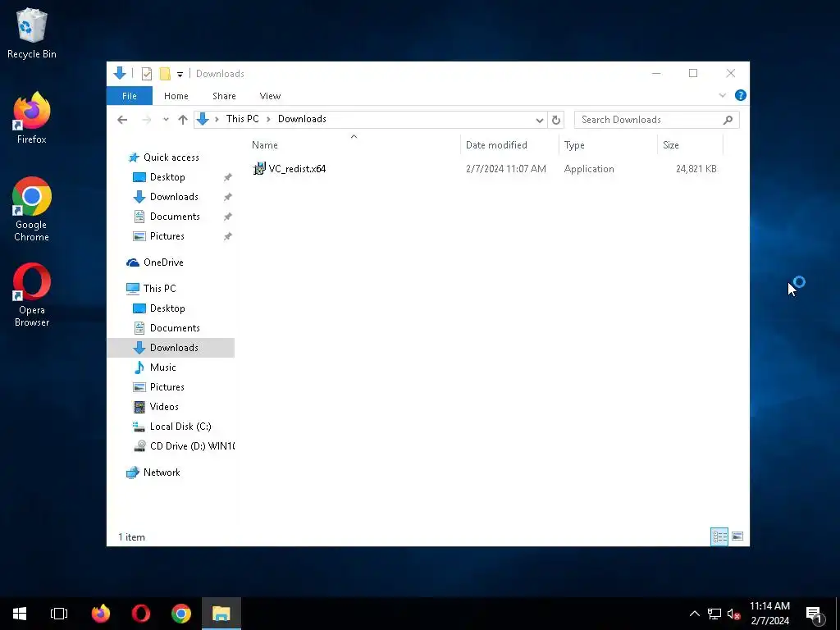
Task: Launch Opera from the taskbar
Action: [141, 614]
